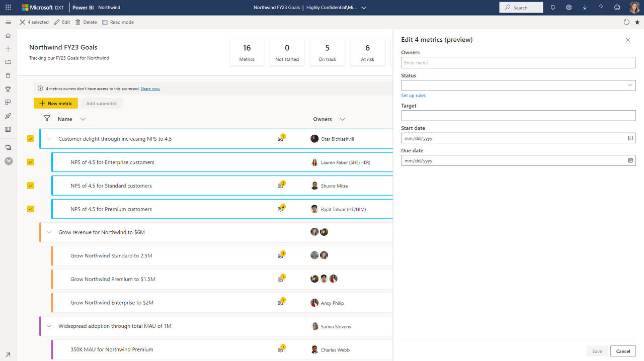Open notes for NPS Standard customers
Image resolution: width=644 pixels, height=361 pixels.
coord(281,185)
